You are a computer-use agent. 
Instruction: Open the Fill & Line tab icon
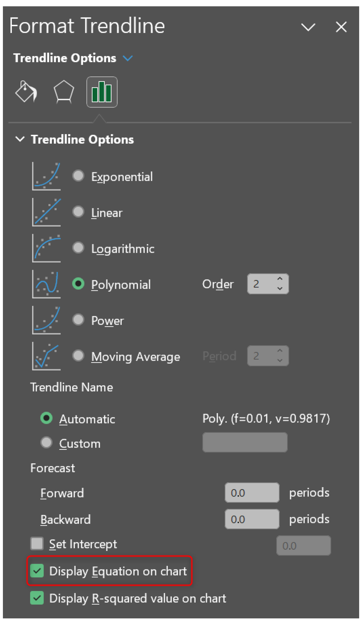(x=26, y=92)
